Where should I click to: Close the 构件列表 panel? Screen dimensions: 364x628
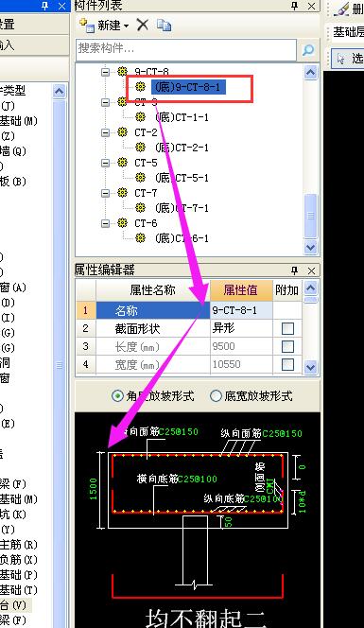point(312,6)
